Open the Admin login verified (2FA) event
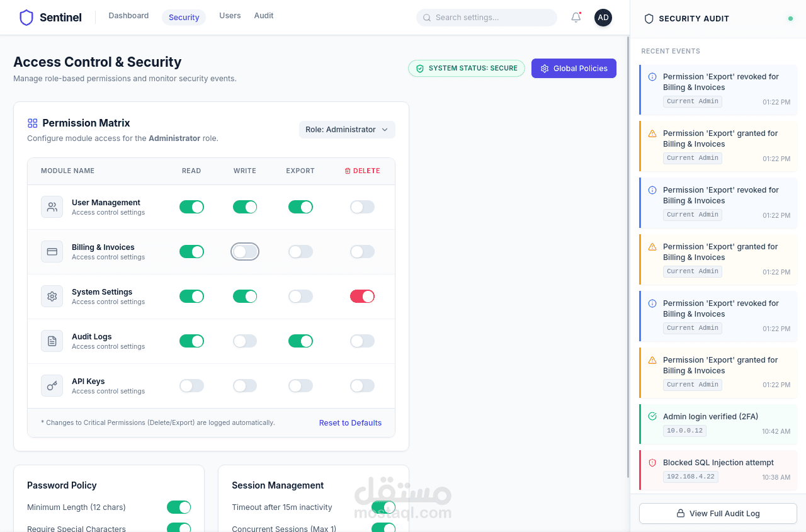This screenshot has width=806, height=532. point(718,424)
